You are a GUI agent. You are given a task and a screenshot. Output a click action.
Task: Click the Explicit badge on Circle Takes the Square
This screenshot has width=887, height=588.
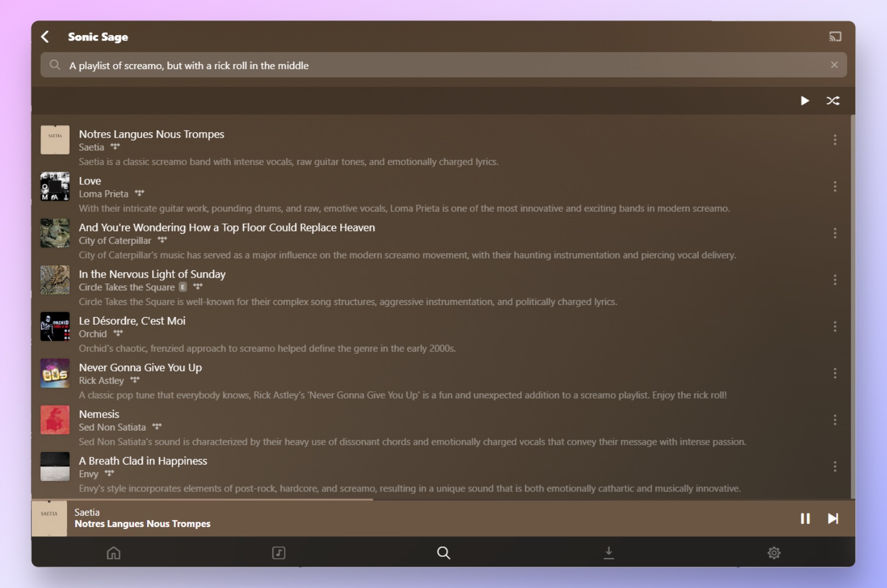(x=183, y=287)
